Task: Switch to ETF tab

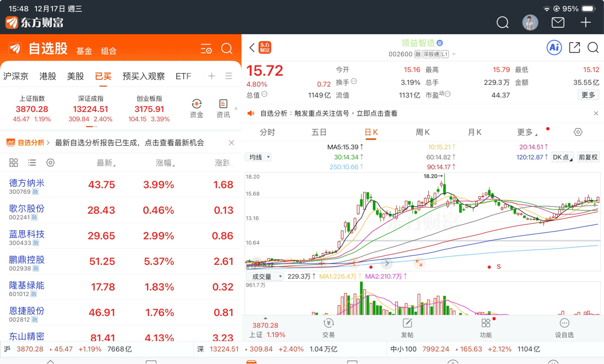Action: coord(183,76)
